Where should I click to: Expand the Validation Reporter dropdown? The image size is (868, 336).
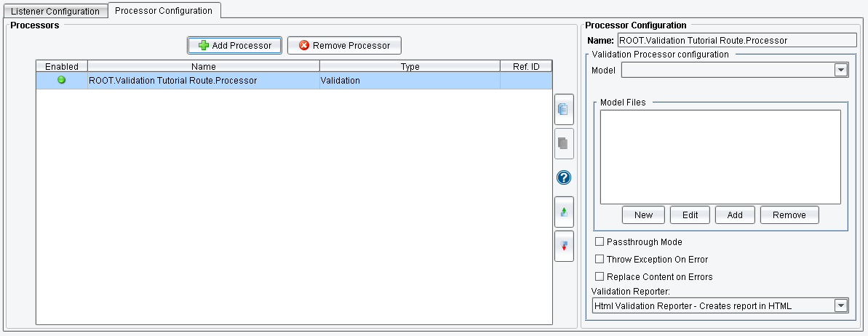point(841,306)
